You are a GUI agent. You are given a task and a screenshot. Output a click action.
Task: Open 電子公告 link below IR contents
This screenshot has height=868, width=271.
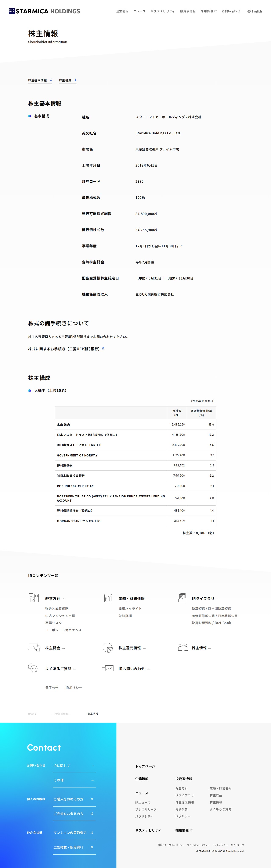pos(52,687)
